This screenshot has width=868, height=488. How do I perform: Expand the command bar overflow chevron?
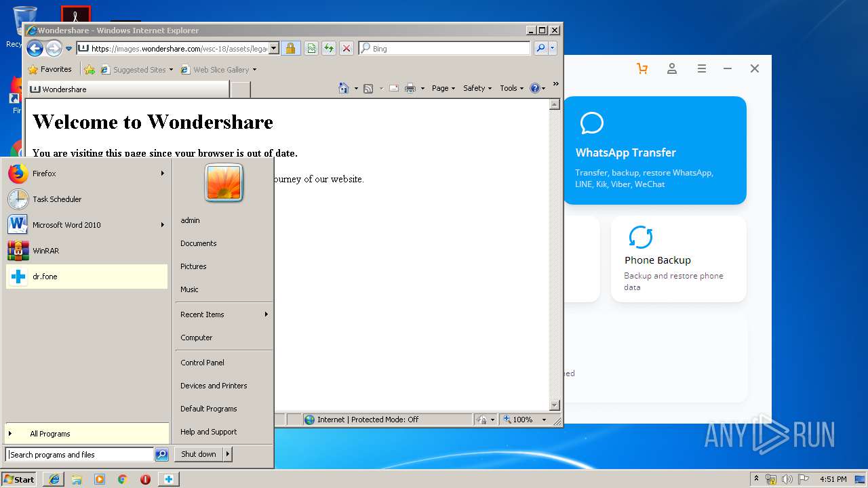pos(555,85)
